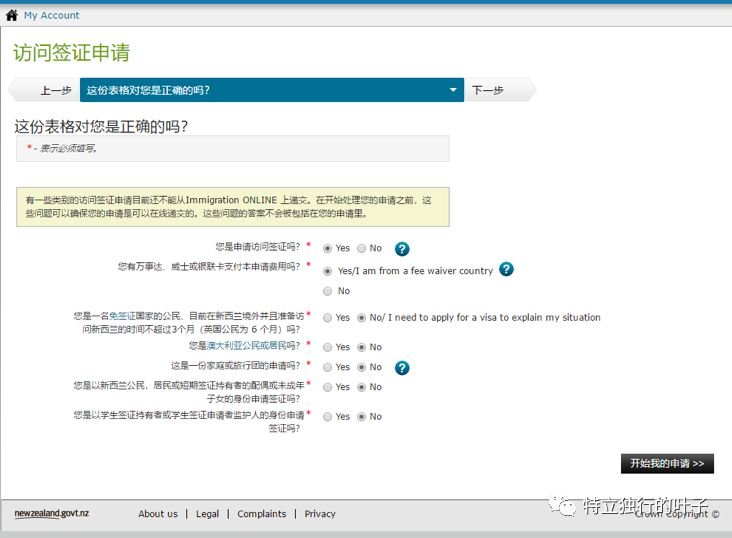Go to previous step 上一步
This screenshot has width=732, height=538.
[x=54, y=90]
